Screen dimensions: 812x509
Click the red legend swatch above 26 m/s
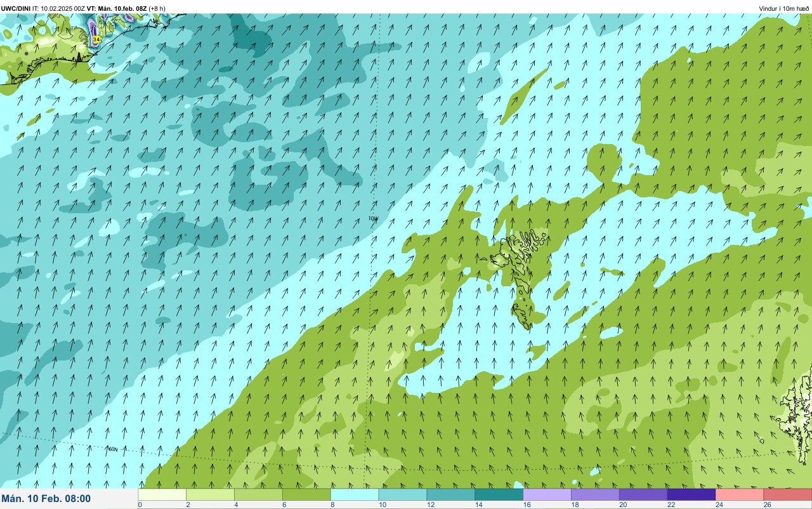click(x=788, y=495)
